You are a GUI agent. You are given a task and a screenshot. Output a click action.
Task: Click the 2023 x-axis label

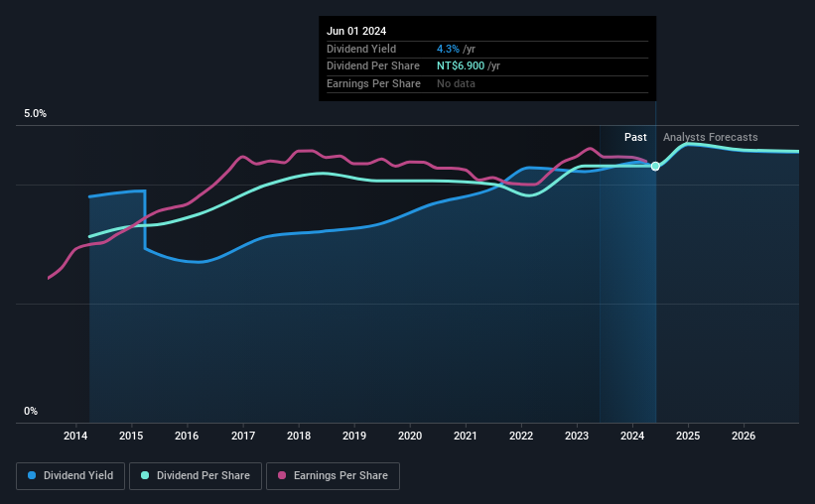point(577,436)
